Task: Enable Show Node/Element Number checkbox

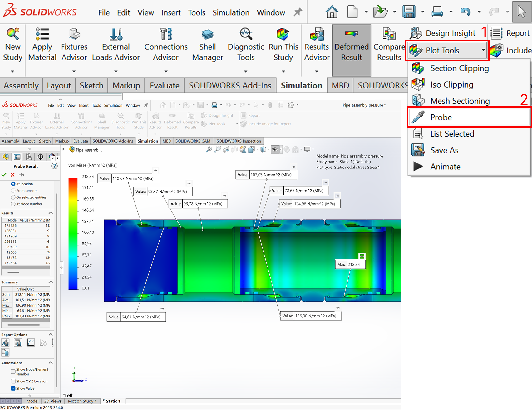Action: pos(13,372)
